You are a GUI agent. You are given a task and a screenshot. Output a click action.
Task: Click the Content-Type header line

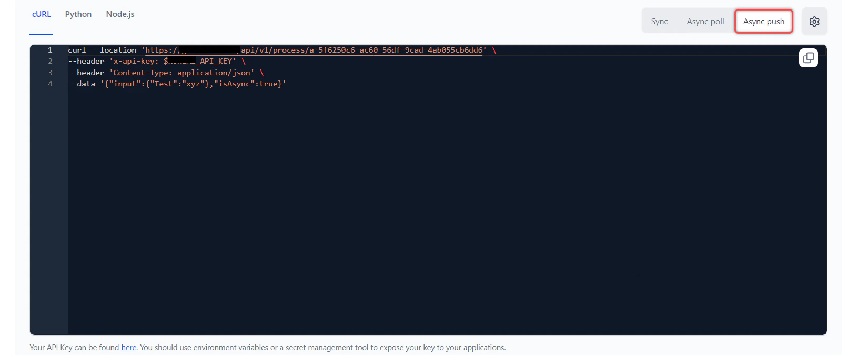(166, 73)
